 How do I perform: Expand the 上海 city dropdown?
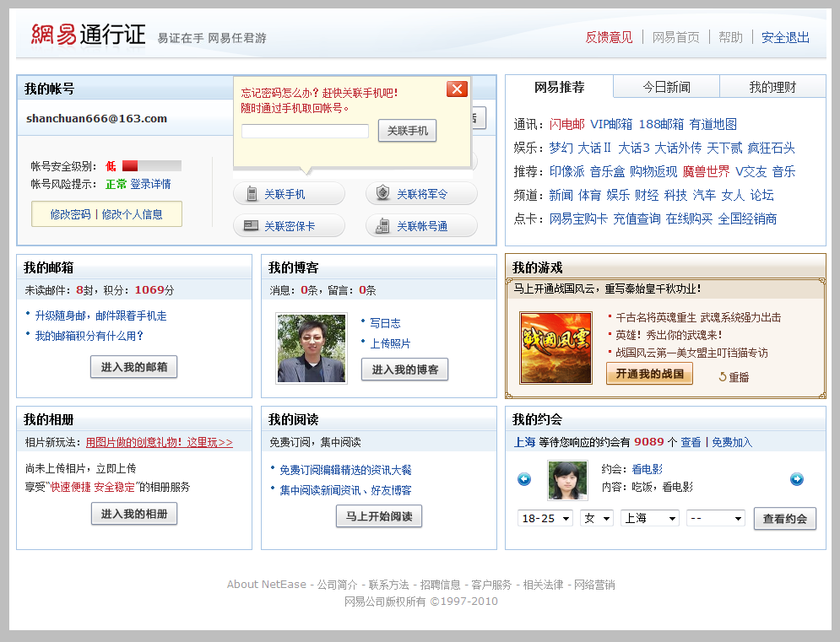[x=649, y=518]
